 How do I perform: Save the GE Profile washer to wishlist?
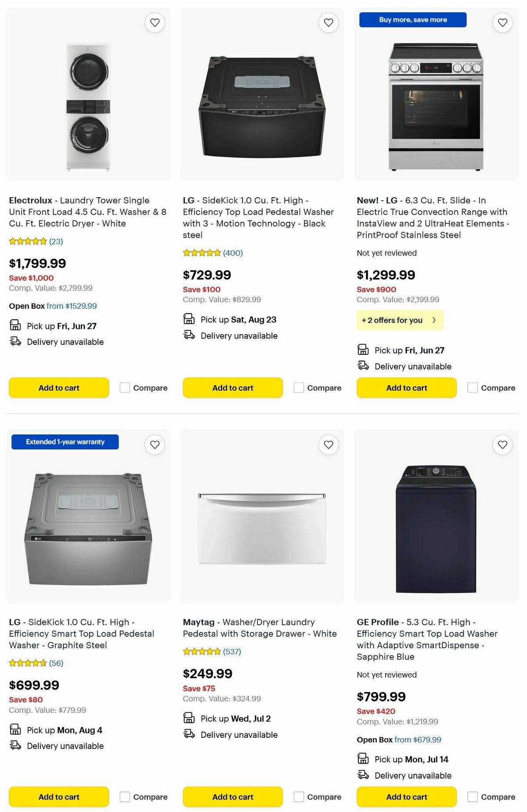click(x=502, y=444)
